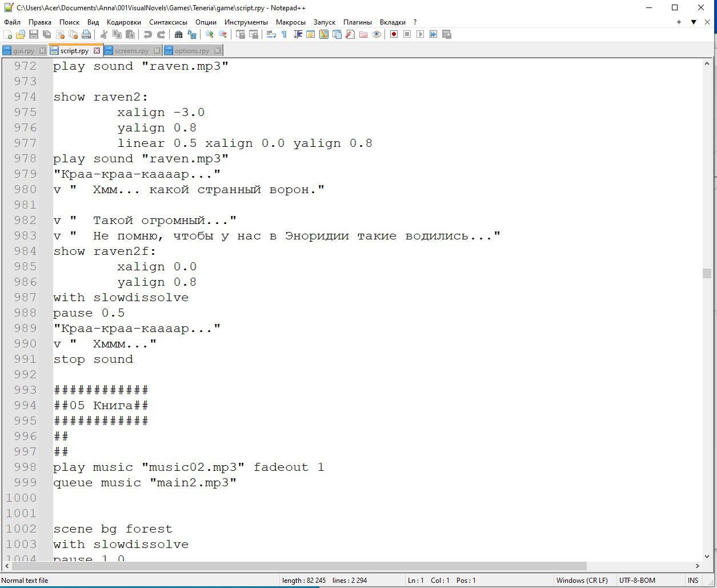Viewport: 717px width, 588px height.
Task: Open the Вкладки menu
Action: (x=392, y=22)
